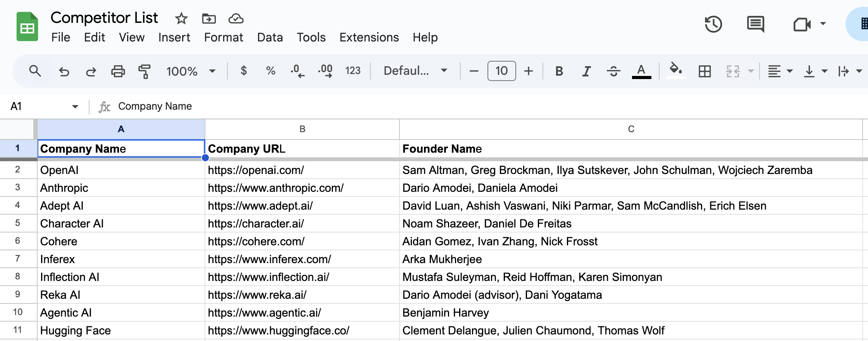Open the fill color bucket picker
The image size is (868, 341).
point(676,71)
